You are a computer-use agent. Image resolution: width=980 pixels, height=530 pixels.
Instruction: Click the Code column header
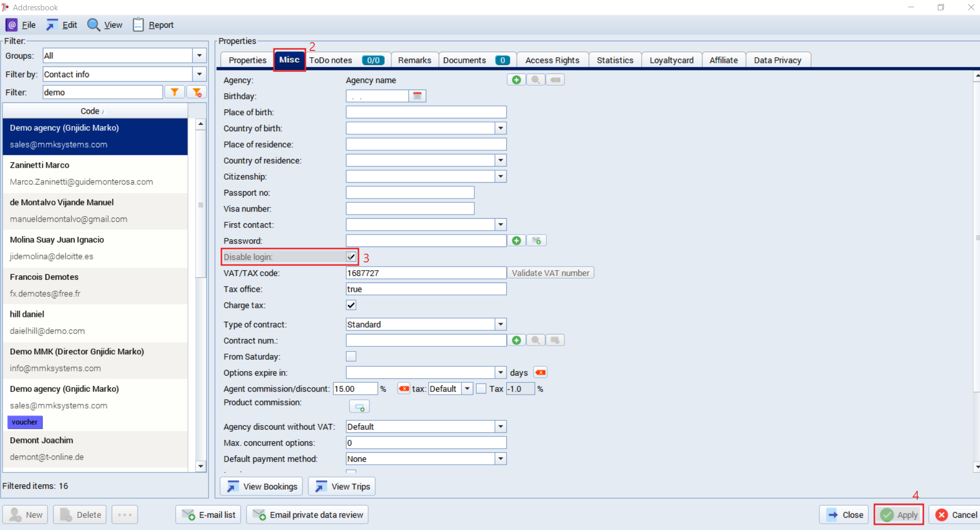click(95, 111)
